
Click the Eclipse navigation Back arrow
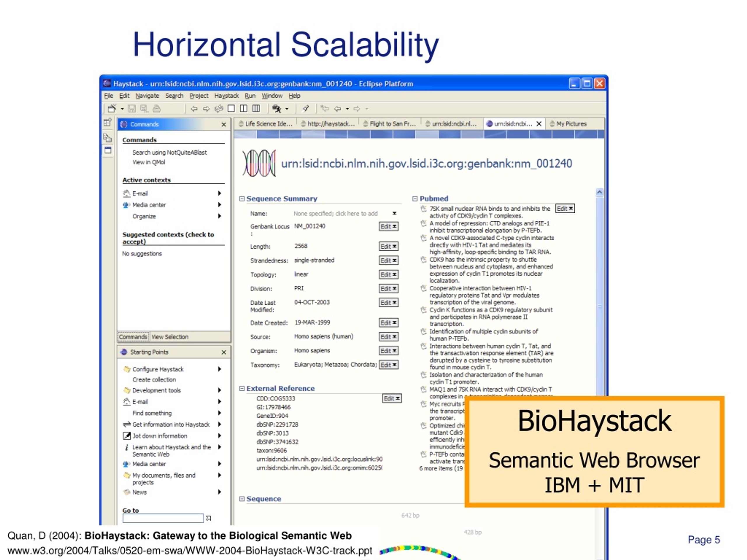tap(337, 109)
